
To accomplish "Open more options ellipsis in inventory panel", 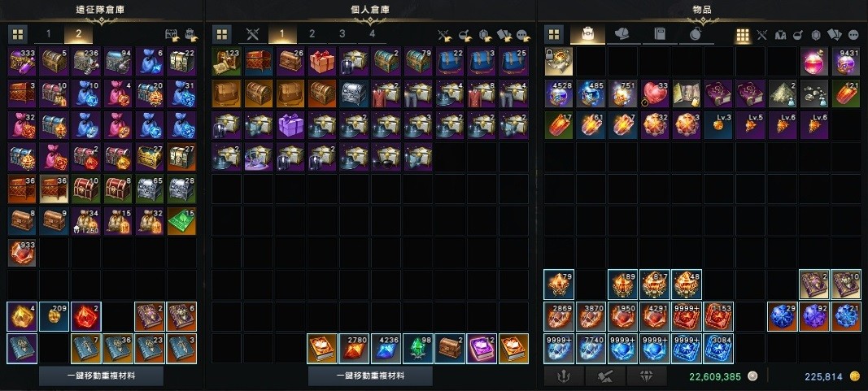I will coord(853,36).
